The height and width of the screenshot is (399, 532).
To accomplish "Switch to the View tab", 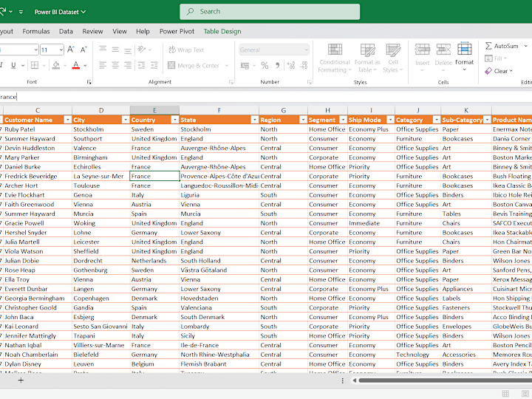I will pyautogui.click(x=120, y=31).
